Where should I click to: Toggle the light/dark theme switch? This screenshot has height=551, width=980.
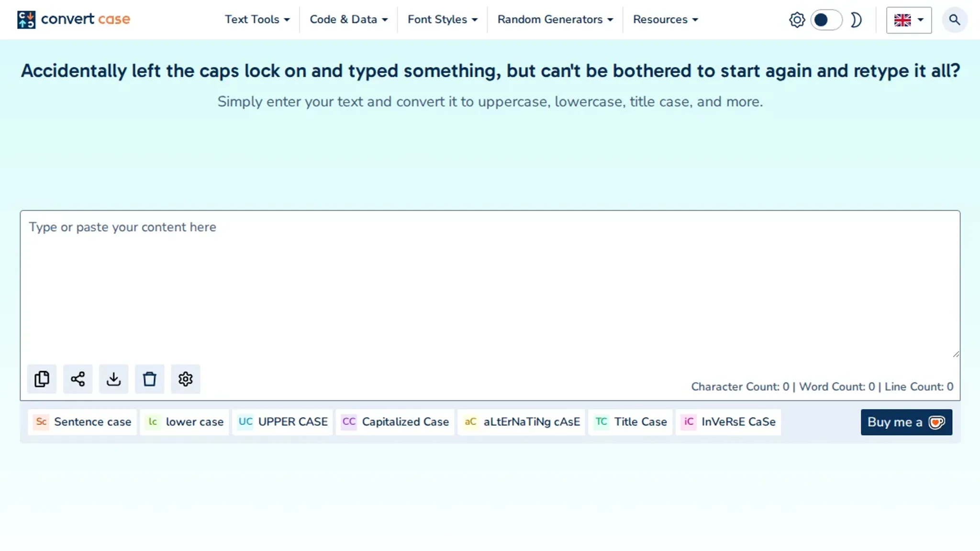tap(826, 20)
